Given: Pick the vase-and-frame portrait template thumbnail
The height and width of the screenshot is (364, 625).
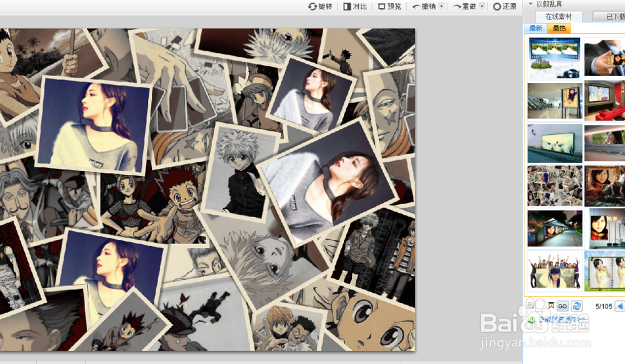Looking at the screenshot, I should click(x=607, y=229).
